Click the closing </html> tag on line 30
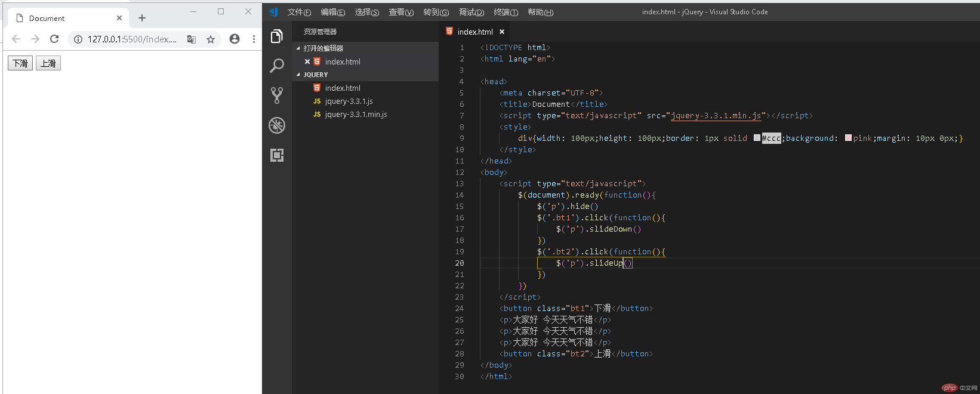 click(496, 377)
